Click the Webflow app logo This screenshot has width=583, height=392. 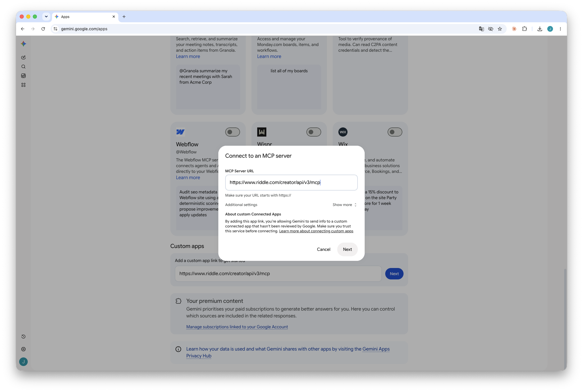pyautogui.click(x=181, y=132)
